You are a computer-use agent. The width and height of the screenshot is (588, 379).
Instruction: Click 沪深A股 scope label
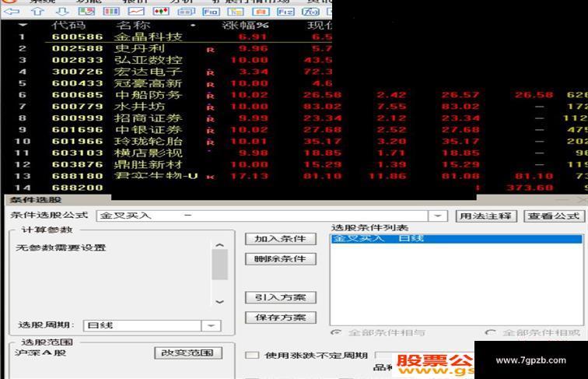(x=40, y=353)
